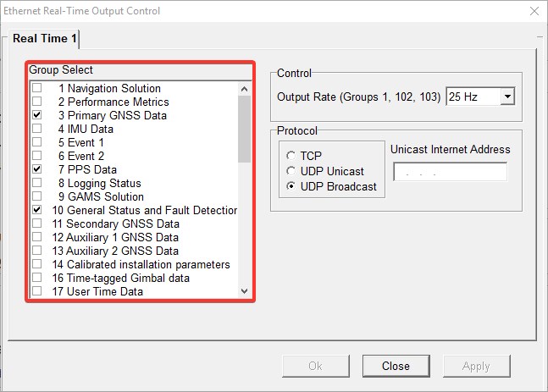This screenshot has width=548, height=392.
Task: Uncheck the PPS Data group
Action: tap(36, 169)
